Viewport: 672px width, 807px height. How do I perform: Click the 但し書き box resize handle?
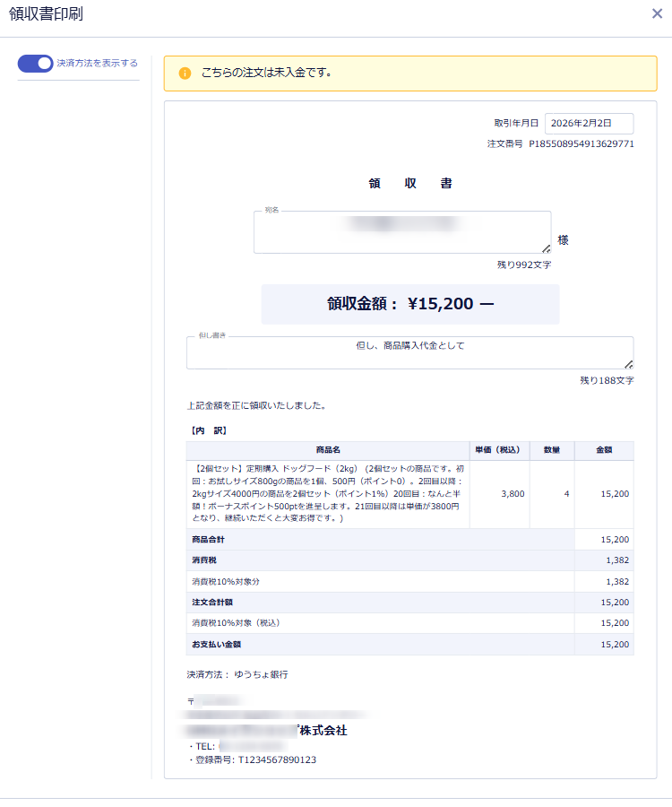(x=628, y=364)
